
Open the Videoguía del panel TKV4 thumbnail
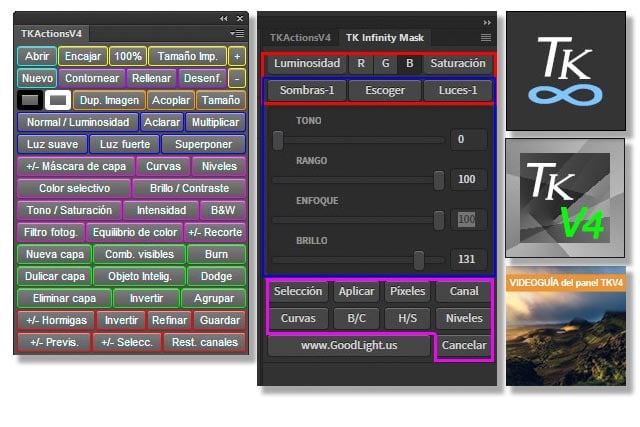click(x=566, y=327)
